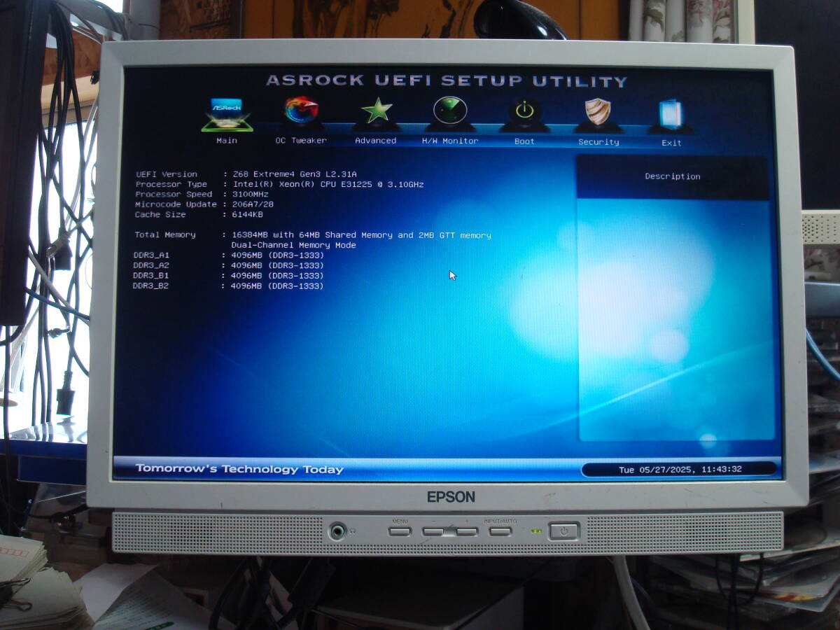The height and width of the screenshot is (630, 840).
Task: Click the Tomorrow's Technology Today slogan
Action: coord(239,469)
